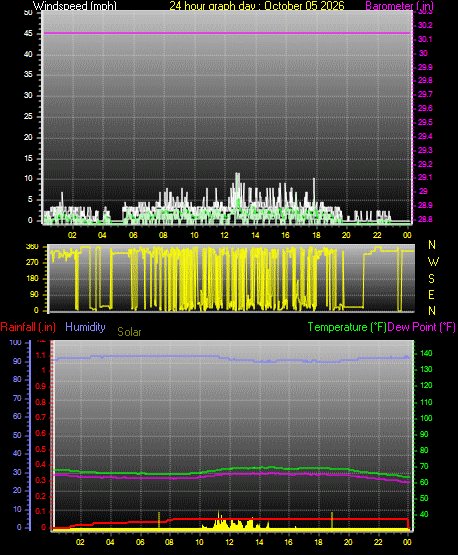Click the 'Windspeed (mph)' axis title
The height and width of the screenshot is (555, 458).
click(75, 6)
